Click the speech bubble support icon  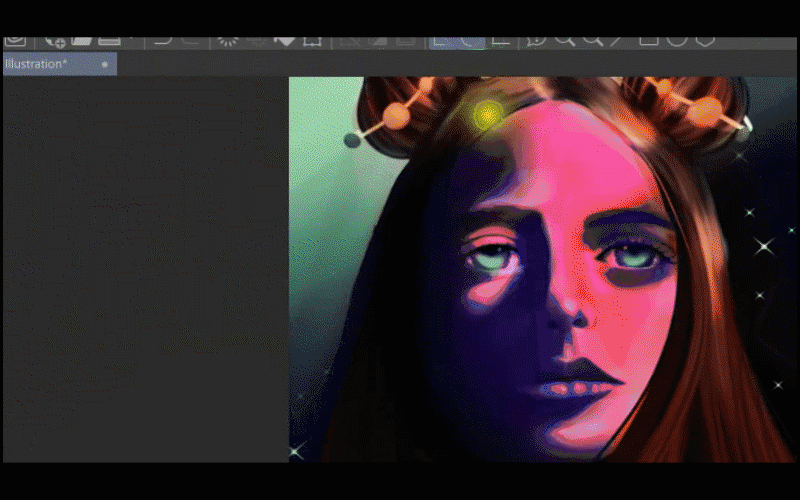click(x=536, y=41)
